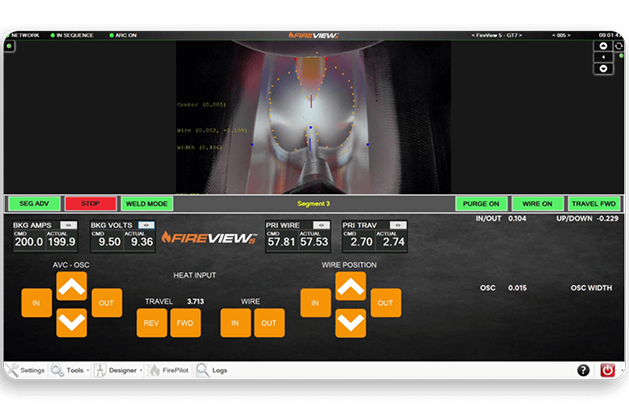
Task: Toggle the PRI WIRE visibility eye
Action: coord(321,225)
